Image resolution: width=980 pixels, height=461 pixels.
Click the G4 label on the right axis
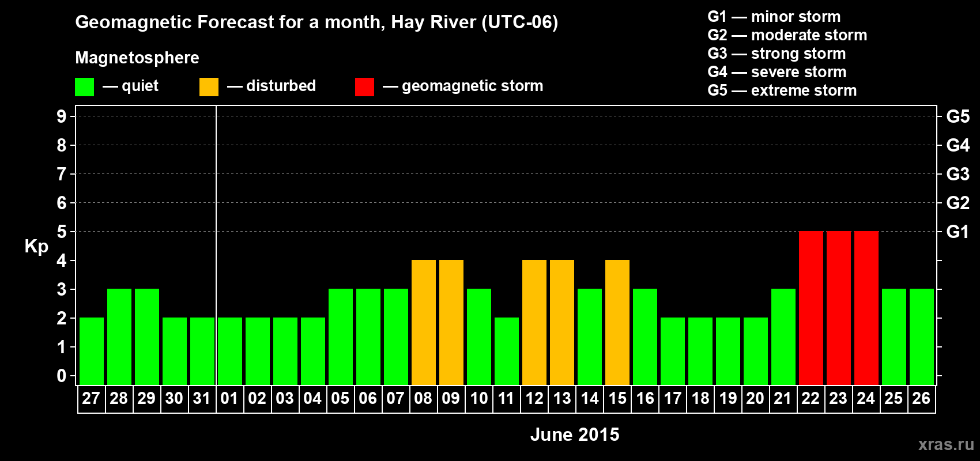pyautogui.click(x=958, y=145)
